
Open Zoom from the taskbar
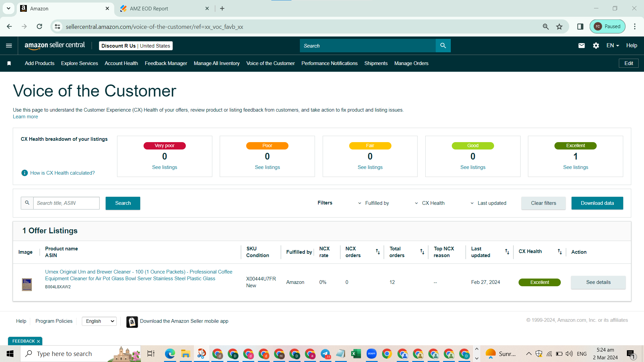[371, 354]
